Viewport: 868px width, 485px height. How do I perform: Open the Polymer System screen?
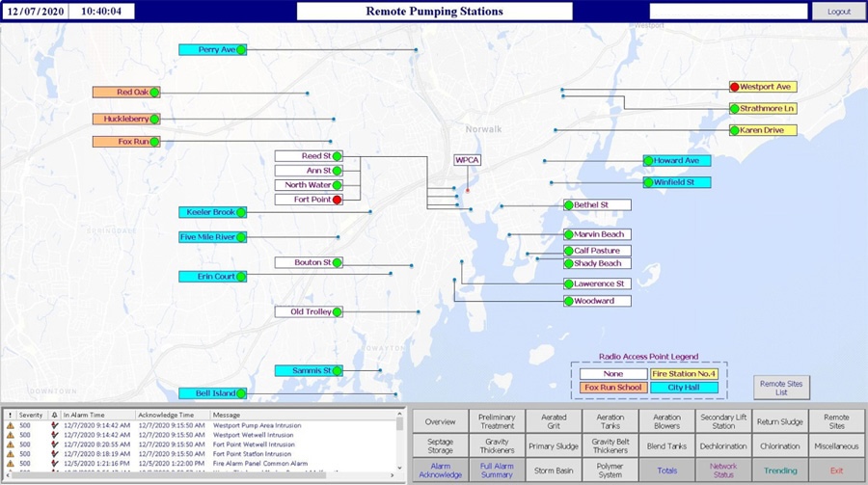click(610, 471)
